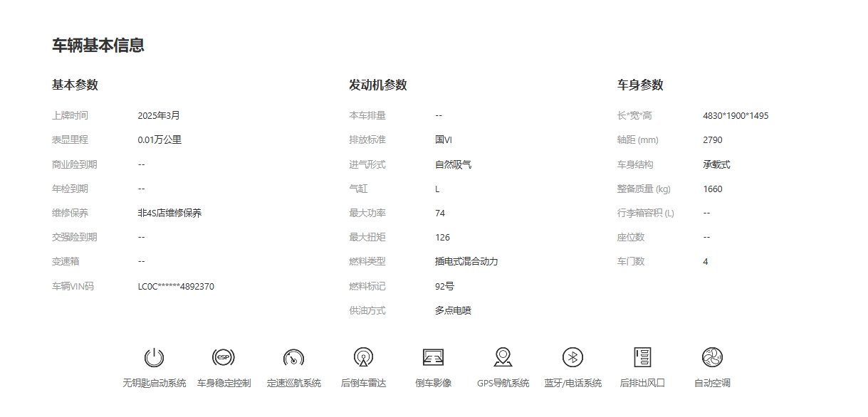Image resolution: width=868 pixels, height=417 pixels.
Task: Click the 后倒车雷达 label
Action: 363,383
